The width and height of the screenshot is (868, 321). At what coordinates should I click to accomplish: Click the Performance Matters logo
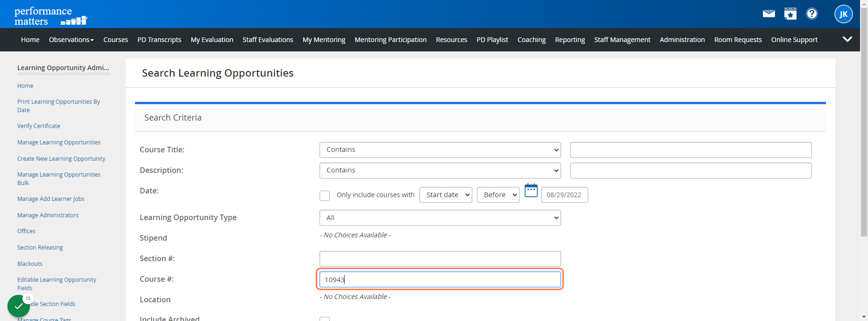(x=50, y=16)
